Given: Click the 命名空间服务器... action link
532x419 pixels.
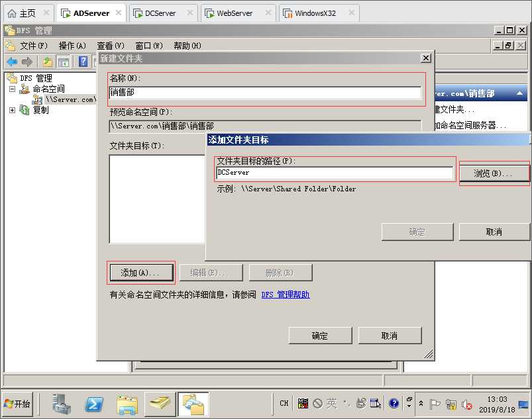Looking at the screenshot, I should [470, 125].
